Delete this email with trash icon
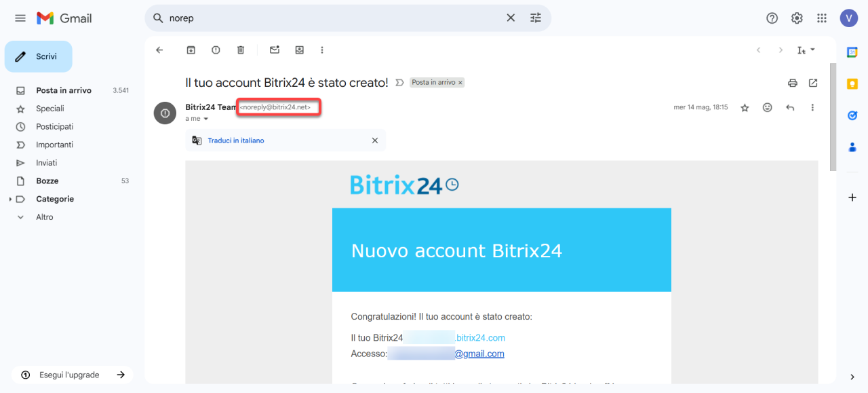Viewport: 868px width, 393px height. coord(241,50)
